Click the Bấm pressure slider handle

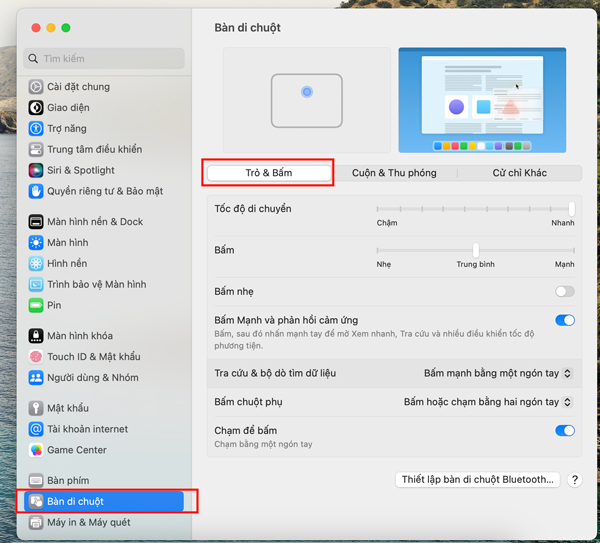(476, 250)
